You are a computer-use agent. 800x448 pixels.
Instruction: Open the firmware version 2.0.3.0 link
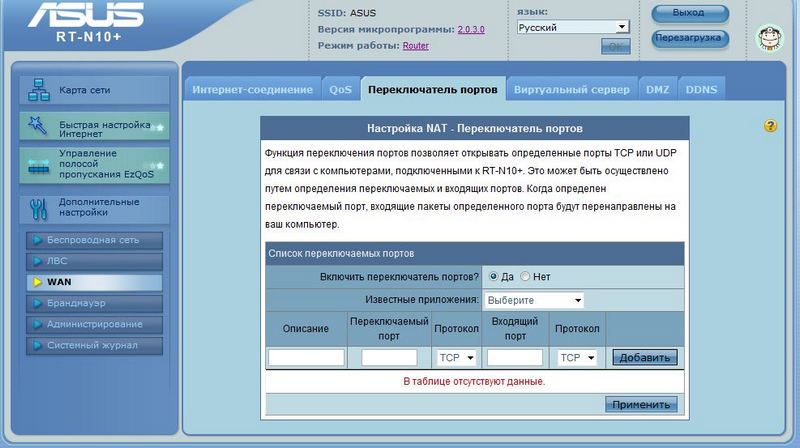471,30
